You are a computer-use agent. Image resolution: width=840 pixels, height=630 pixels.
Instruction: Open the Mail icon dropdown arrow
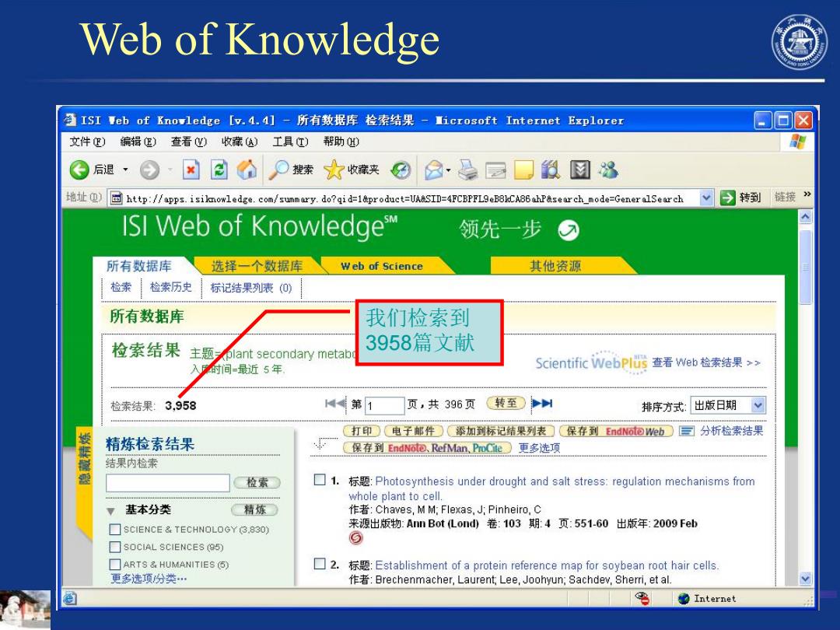pos(448,170)
